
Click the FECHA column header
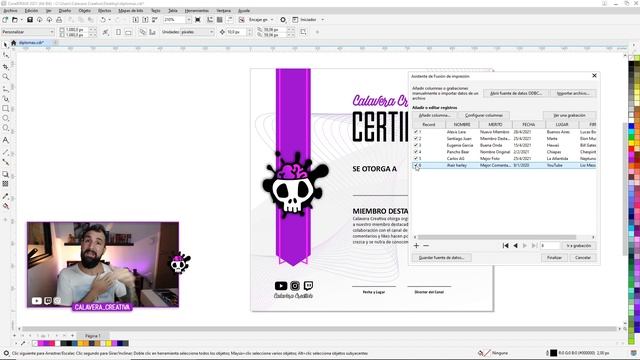529,124
